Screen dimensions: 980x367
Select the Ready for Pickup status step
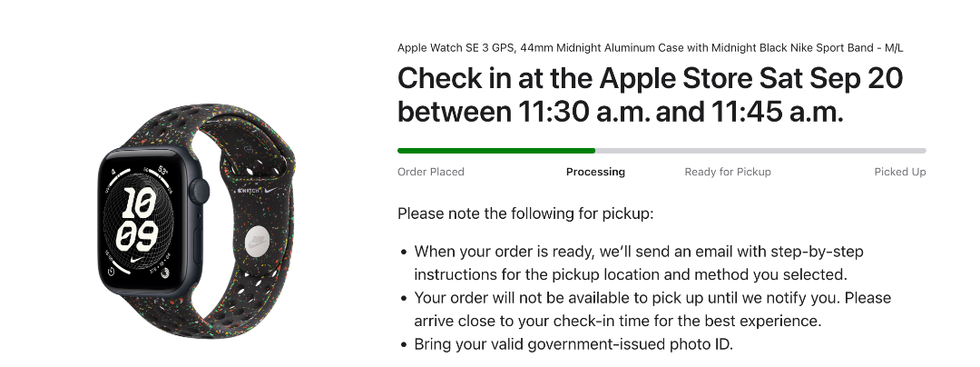[727, 172]
